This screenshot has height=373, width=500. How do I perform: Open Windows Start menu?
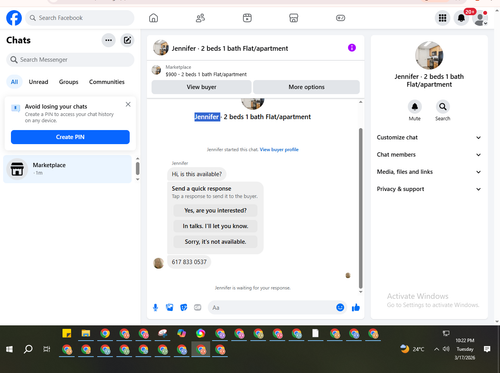(x=9, y=349)
